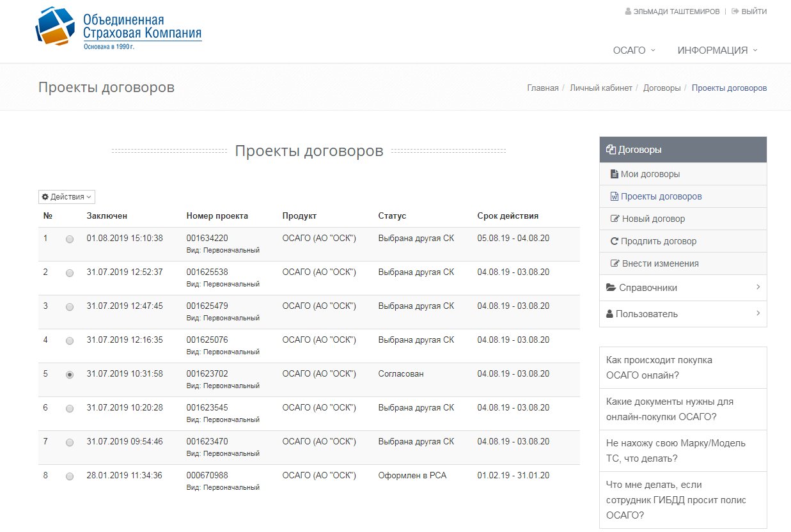This screenshot has height=532, width=791.
Task: Click the gear icon in Действия button
Action: 45,197
